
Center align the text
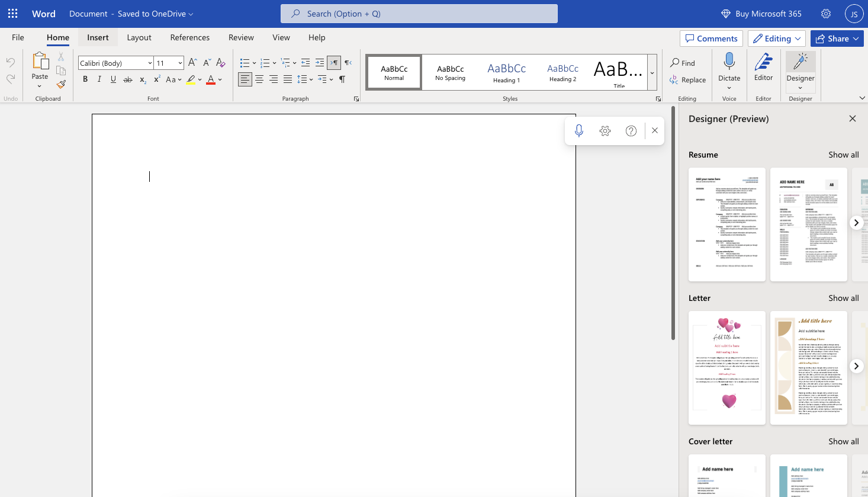click(259, 79)
